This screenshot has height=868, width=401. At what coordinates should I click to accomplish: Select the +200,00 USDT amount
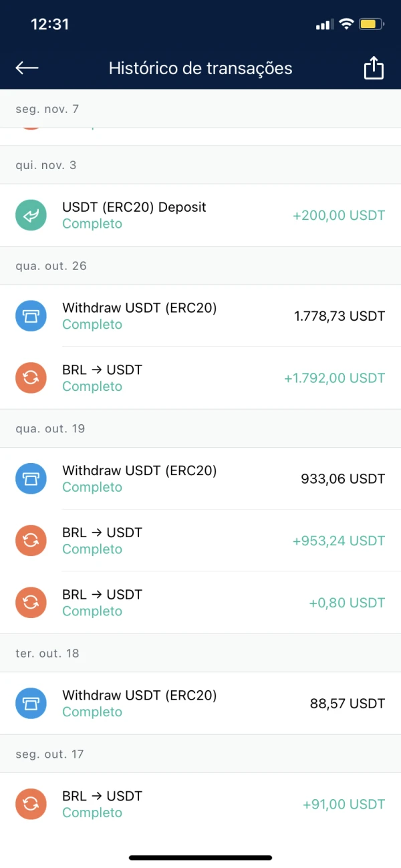(x=339, y=216)
